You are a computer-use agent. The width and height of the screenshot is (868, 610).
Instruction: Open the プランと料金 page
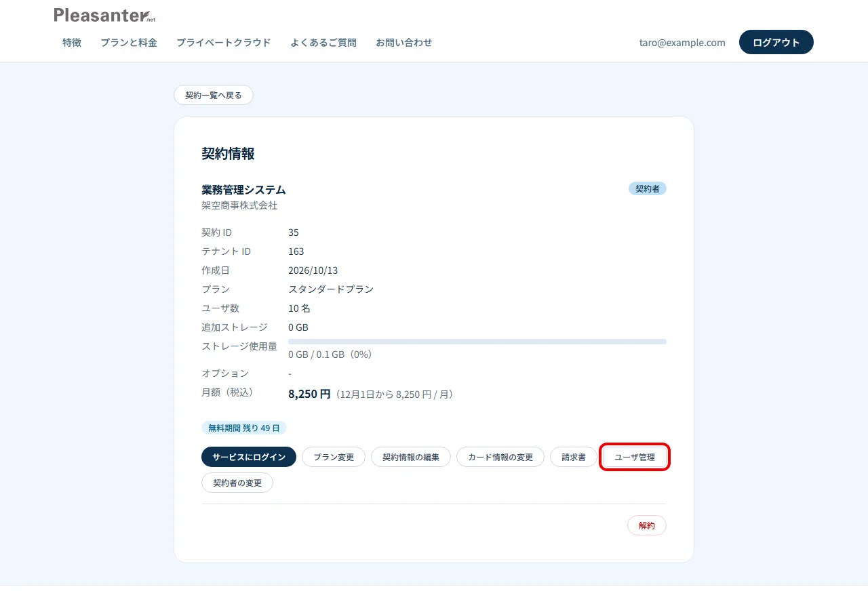[129, 42]
